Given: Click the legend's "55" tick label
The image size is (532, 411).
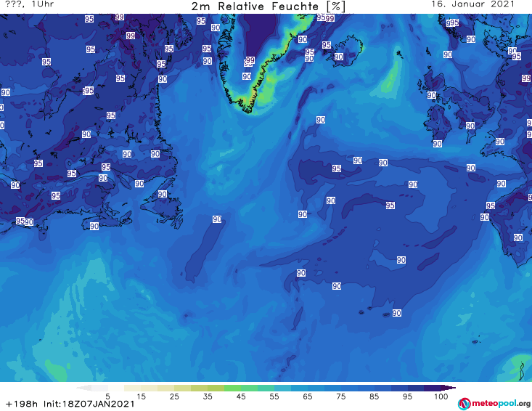Looking at the screenshot, I should 274,396.
